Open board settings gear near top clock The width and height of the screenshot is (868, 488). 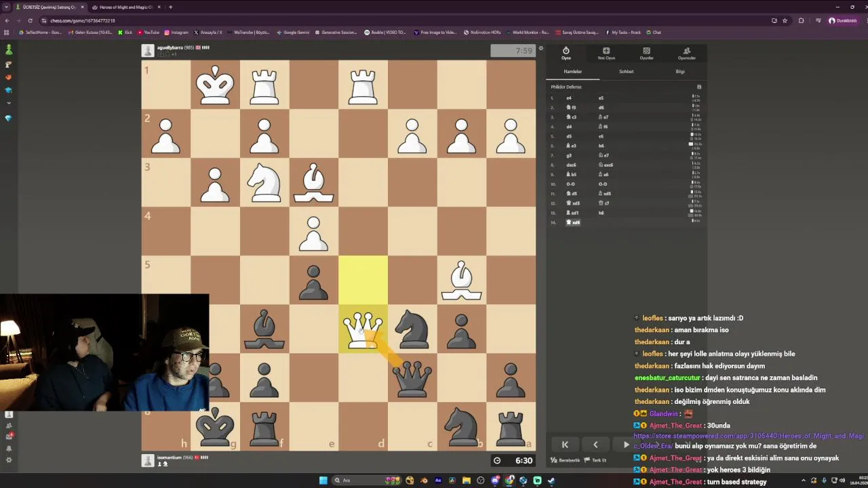[540, 48]
